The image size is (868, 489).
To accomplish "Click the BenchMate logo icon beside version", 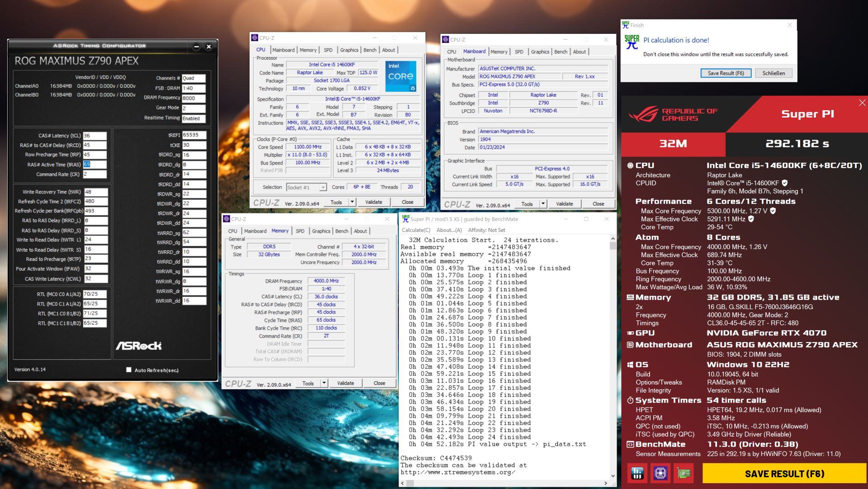I will [x=630, y=445].
